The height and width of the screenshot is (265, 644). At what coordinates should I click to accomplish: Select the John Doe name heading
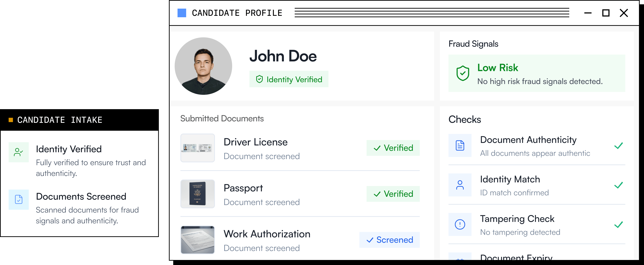point(283,56)
